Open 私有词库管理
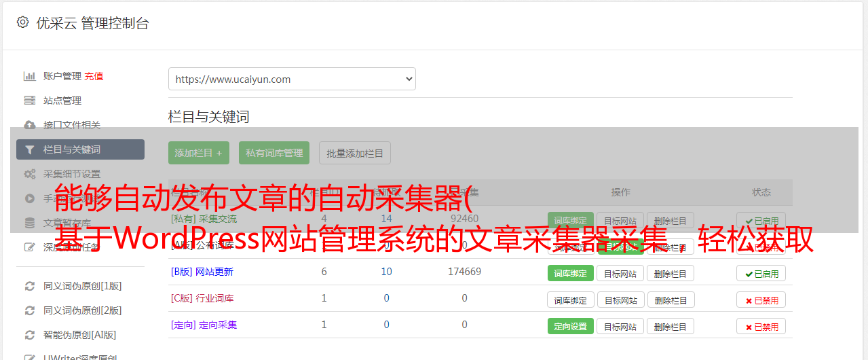Image resolution: width=868 pixels, height=360 pixels. [x=274, y=153]
